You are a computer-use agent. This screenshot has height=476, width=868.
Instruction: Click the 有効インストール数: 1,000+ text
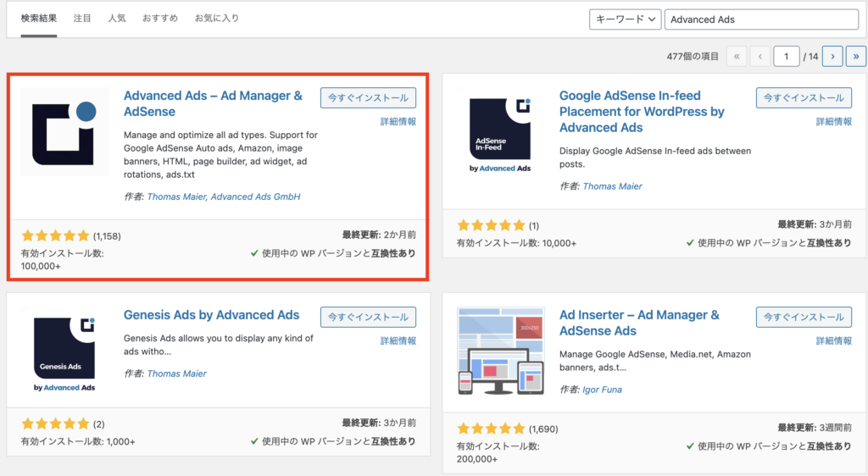pos(78,442)
